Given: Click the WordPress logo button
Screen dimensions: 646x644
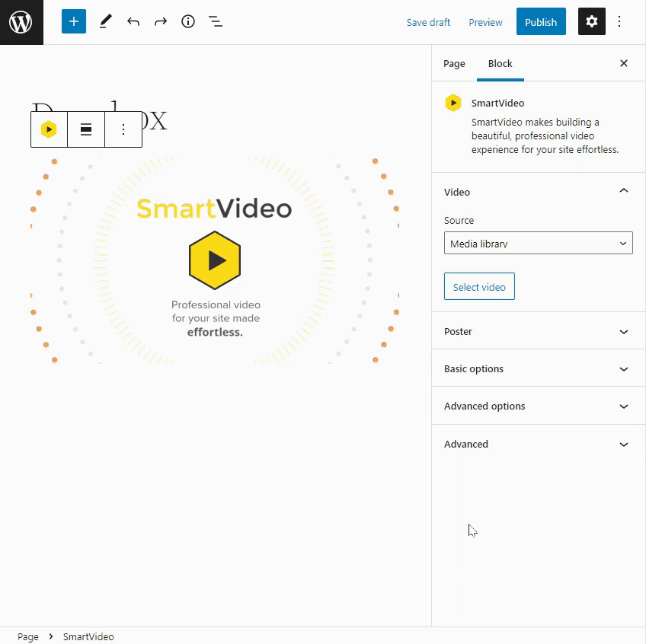Looking at the screenshot, I should [21, 22].
